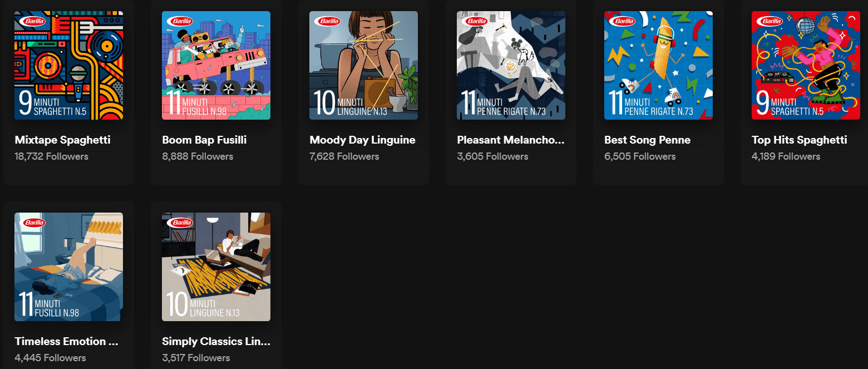Select the Simply Classics Linguine title link
Viewport: 868px width, 369px height.
coord(216,341)
